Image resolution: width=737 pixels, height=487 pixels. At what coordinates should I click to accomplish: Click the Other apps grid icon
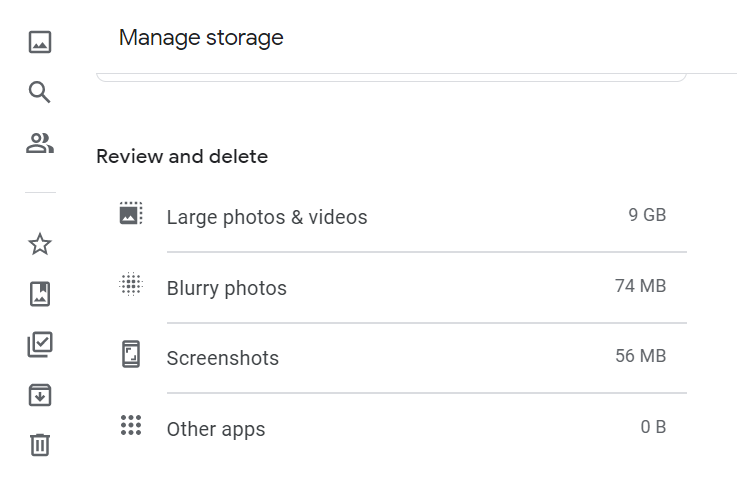(131, 425)
